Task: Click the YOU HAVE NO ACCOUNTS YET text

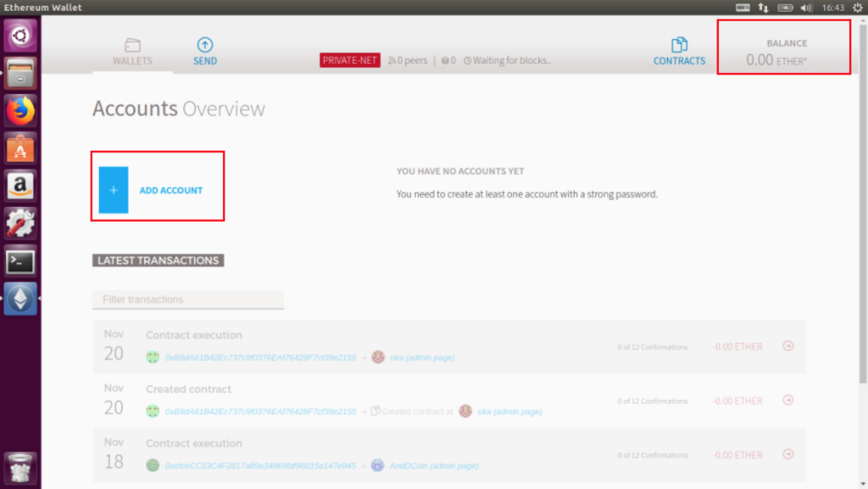Action: pos(460,171)
